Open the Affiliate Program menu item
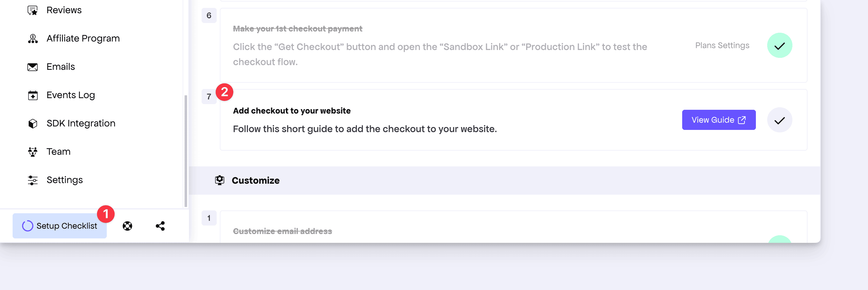 click(x=83, y=39)
